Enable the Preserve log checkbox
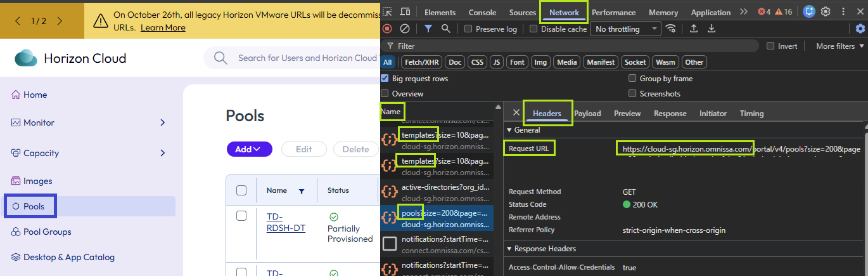Image resolution: width=868 pixels, height=276 pixels. [468, 29]
